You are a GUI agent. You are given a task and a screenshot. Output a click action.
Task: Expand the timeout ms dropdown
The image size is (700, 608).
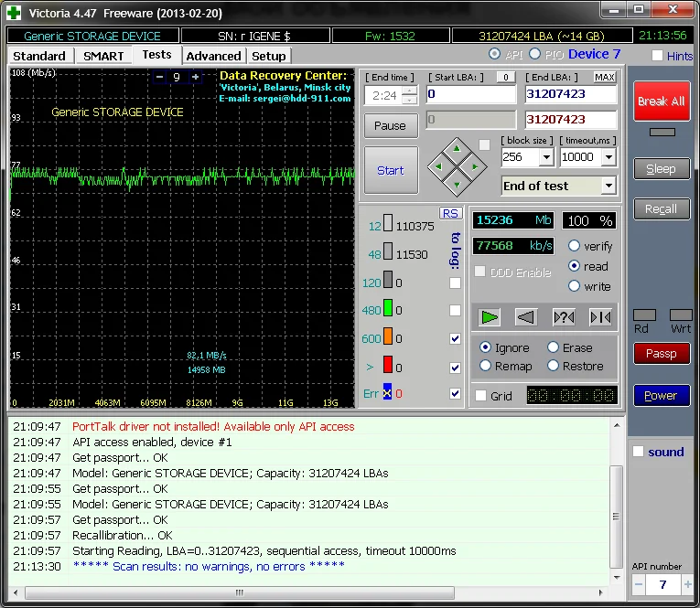coord(609,157)
